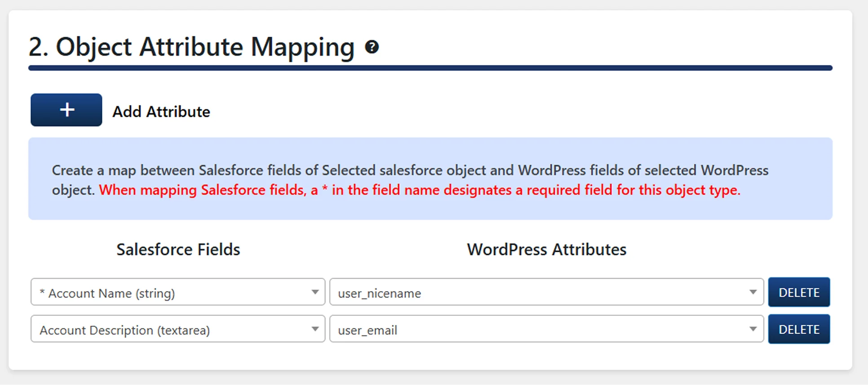Open the user_email attribute dropdown
Viewport: 868px width, 385px height.
[546, 329]
